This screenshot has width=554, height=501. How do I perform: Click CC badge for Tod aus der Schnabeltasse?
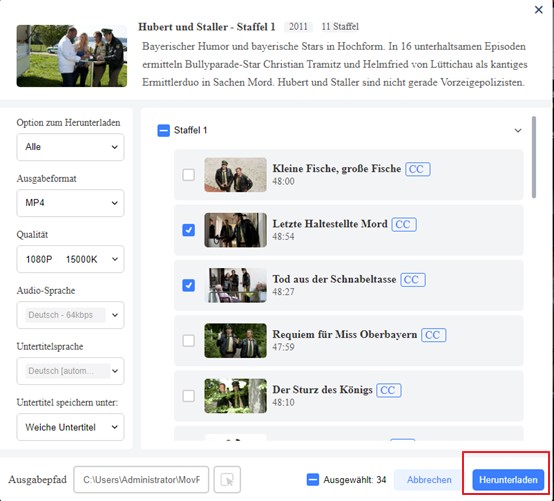(413, 280)
